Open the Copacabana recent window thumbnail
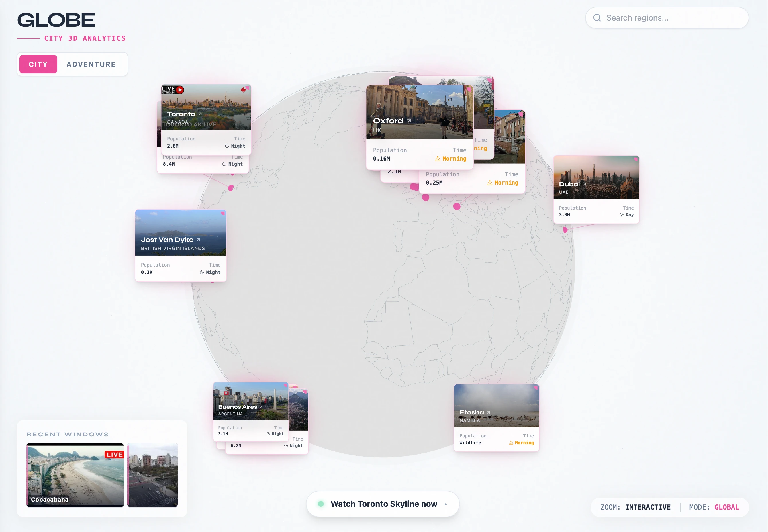 click(75, 475)
